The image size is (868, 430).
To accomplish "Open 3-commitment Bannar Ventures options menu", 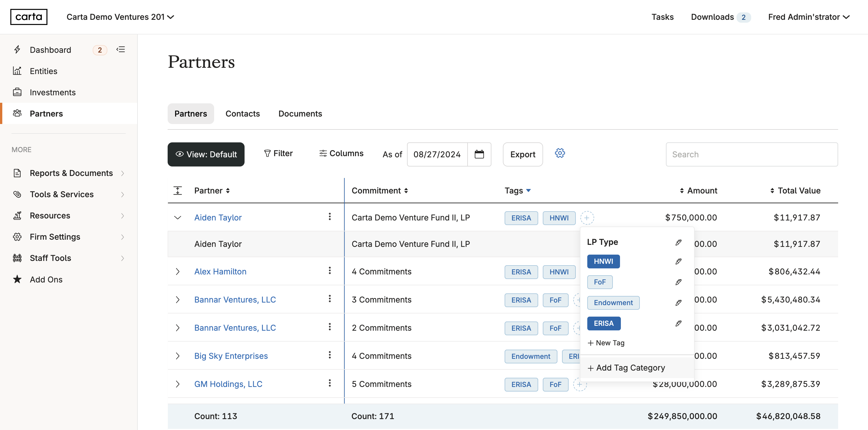I will coord(330,299).
